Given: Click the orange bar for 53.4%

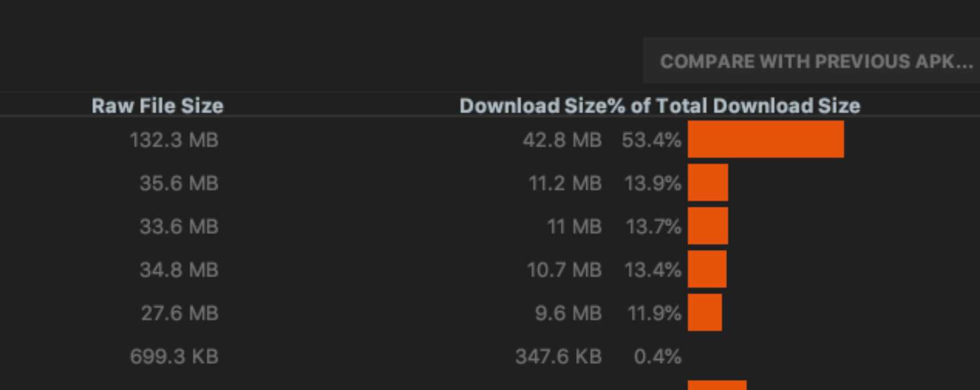Looking at the screenshot, I should [766, 139].
